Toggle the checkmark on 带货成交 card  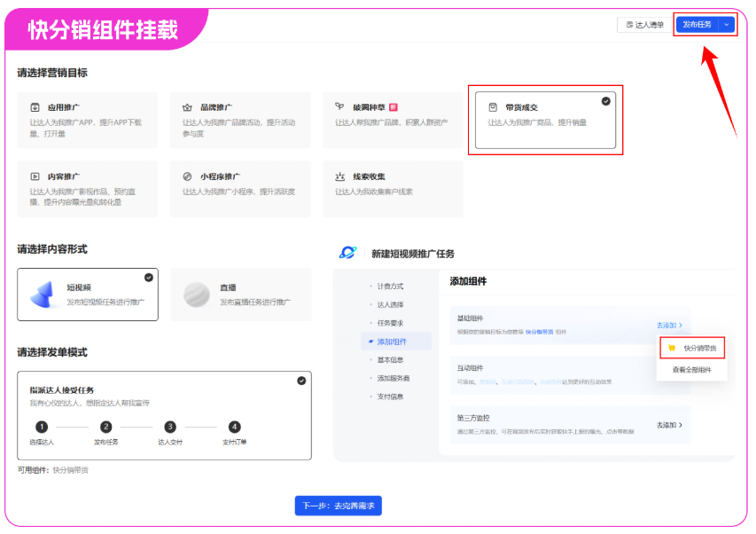point(606,101)
